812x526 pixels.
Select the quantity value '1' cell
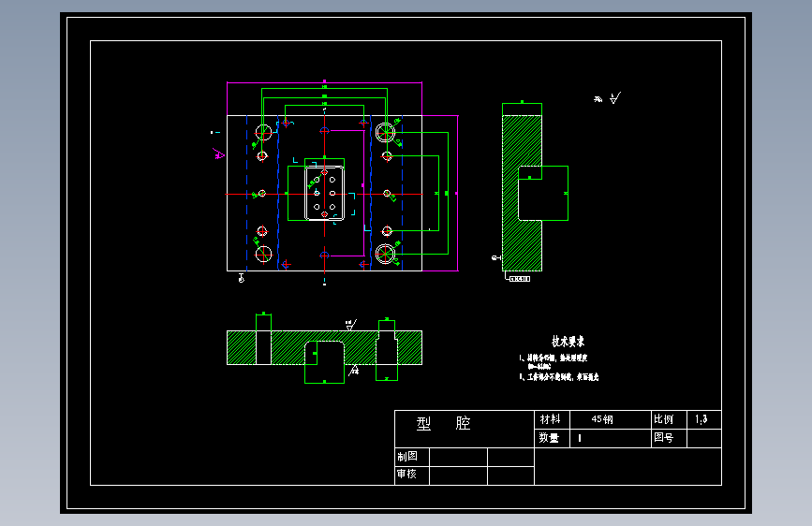611,438
